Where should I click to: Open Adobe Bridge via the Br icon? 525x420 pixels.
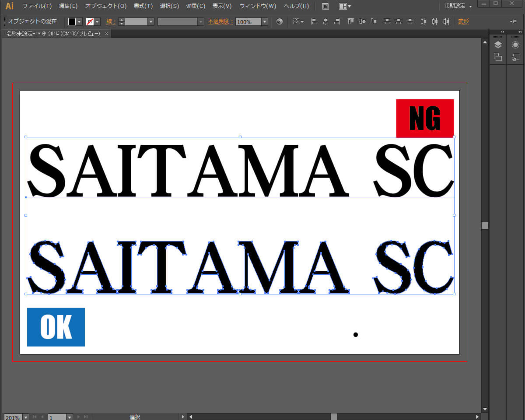[x=325, y=6]
